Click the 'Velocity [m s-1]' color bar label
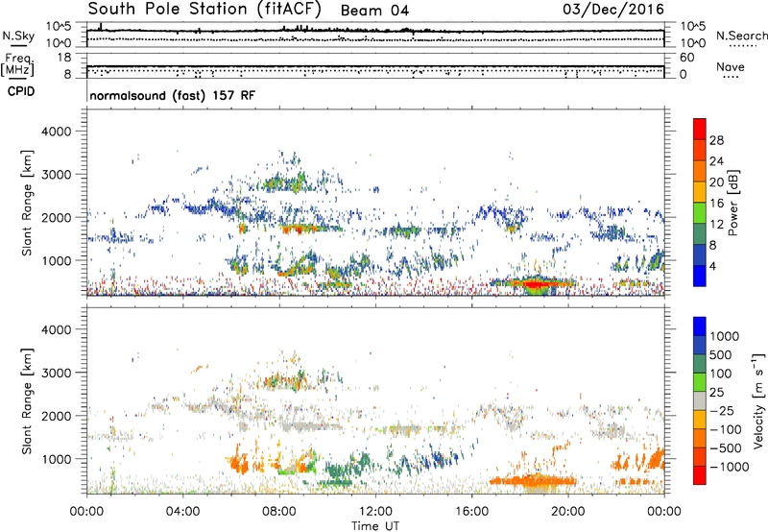Image resolution: width=768 pixels, height=532 pixels. (758, 400)
